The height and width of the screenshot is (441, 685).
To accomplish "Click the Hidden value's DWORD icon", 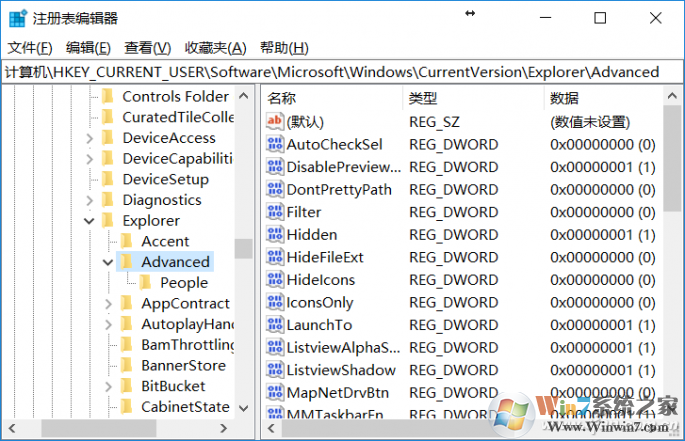I will (275, 234).
